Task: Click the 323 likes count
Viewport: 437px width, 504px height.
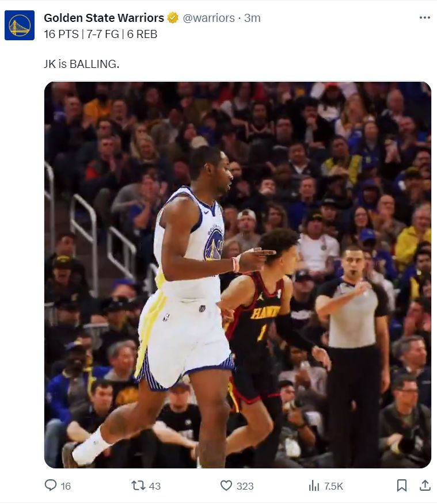Action: (245, 486)
